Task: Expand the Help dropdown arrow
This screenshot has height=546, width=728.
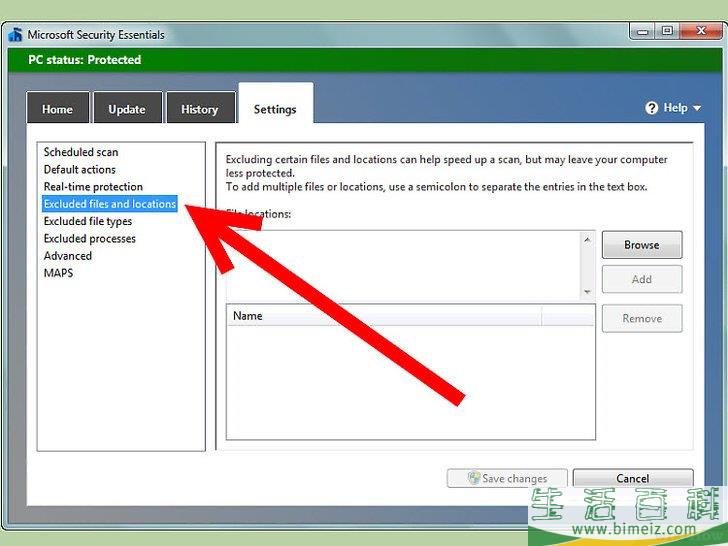Action: click(x=697, y=108)
